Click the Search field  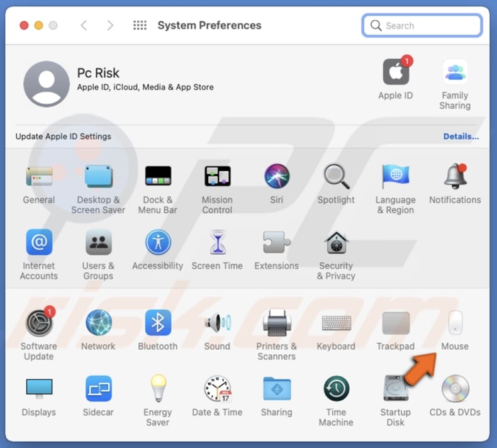pos(428,26)
